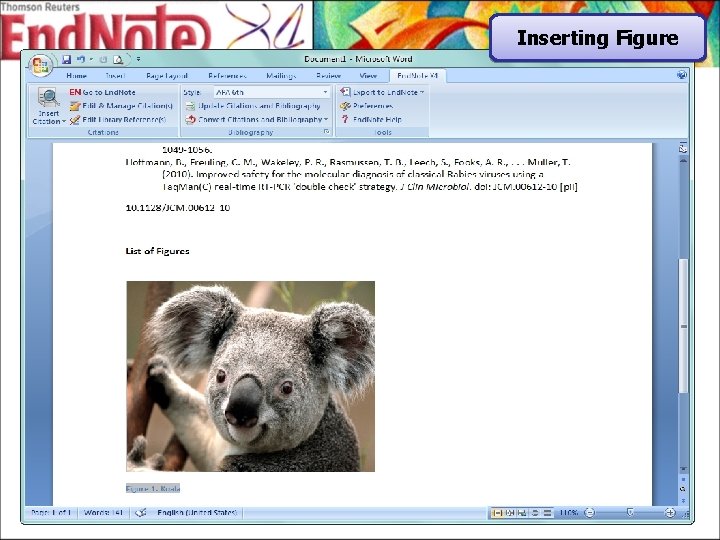Open Word help icon

click(x=682, y=75)
